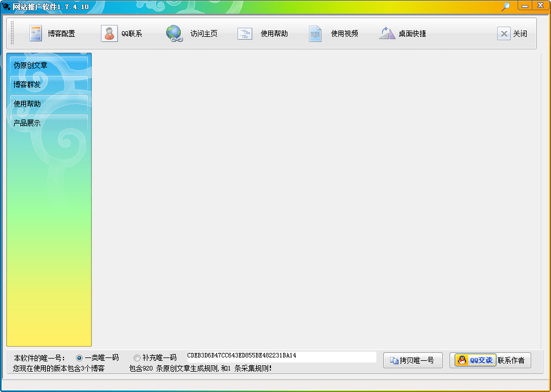Click the magnifier icon in the title bar
The height and width of the screenshot is (392, 551).
[506, 6]
